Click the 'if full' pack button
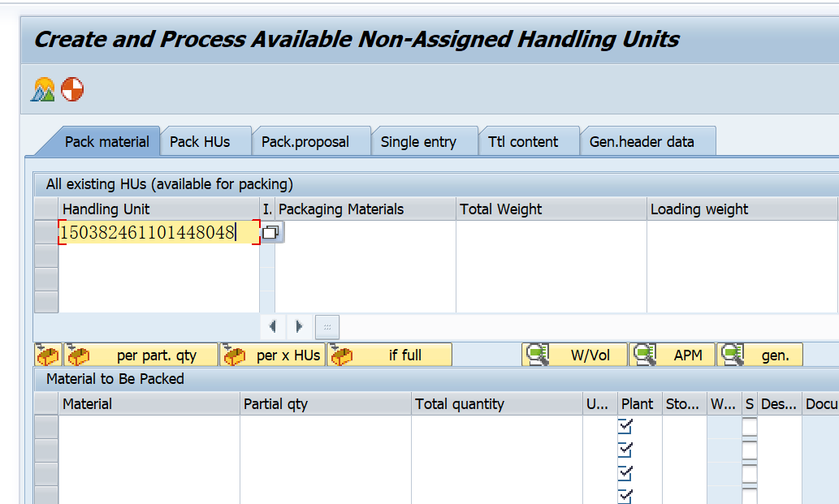This screenshot has height=504, width=839. [390, 355]
